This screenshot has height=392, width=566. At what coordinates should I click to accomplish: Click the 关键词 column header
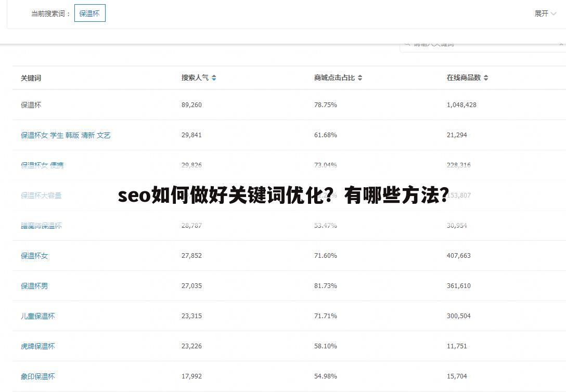point(31,78)
